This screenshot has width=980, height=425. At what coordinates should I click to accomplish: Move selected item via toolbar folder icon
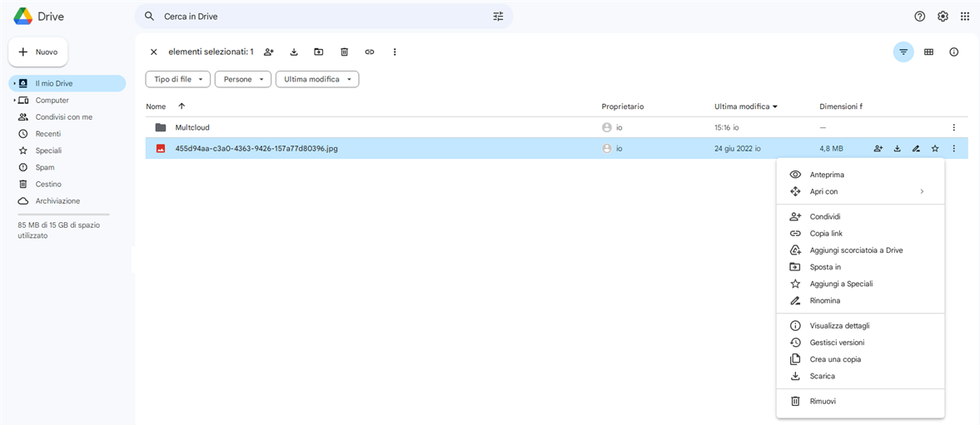319,52
